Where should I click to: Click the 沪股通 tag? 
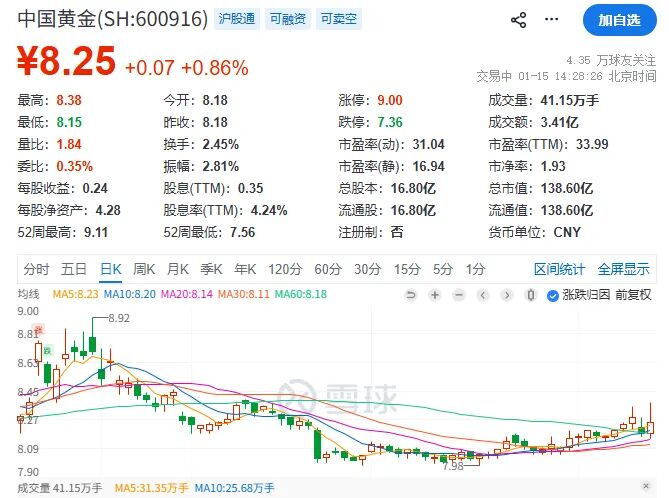tap(237, 19)
